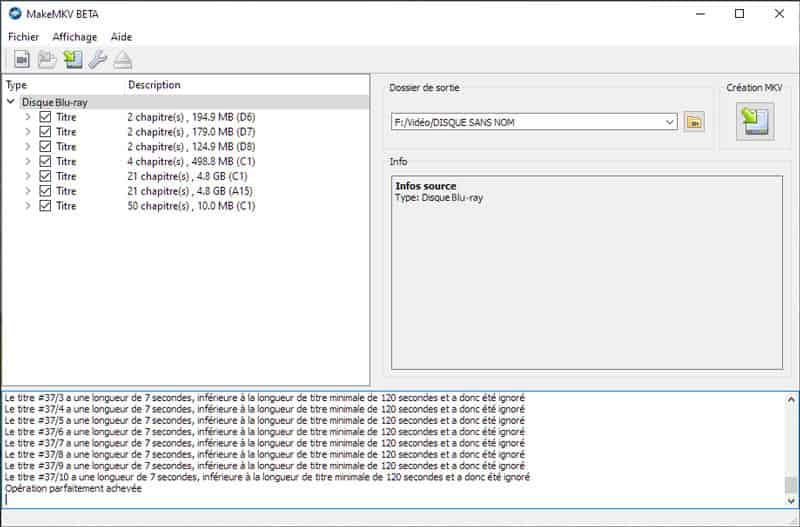Uncheck the title with 179.0 MB (D7)
Viewport: 800px width, 527px height.
(45, 132)
